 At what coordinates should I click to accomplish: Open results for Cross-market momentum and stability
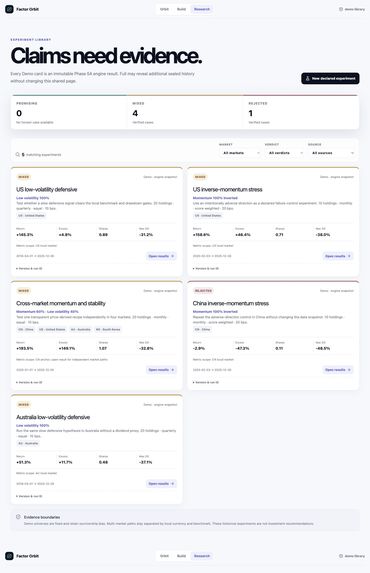[161, 370]
